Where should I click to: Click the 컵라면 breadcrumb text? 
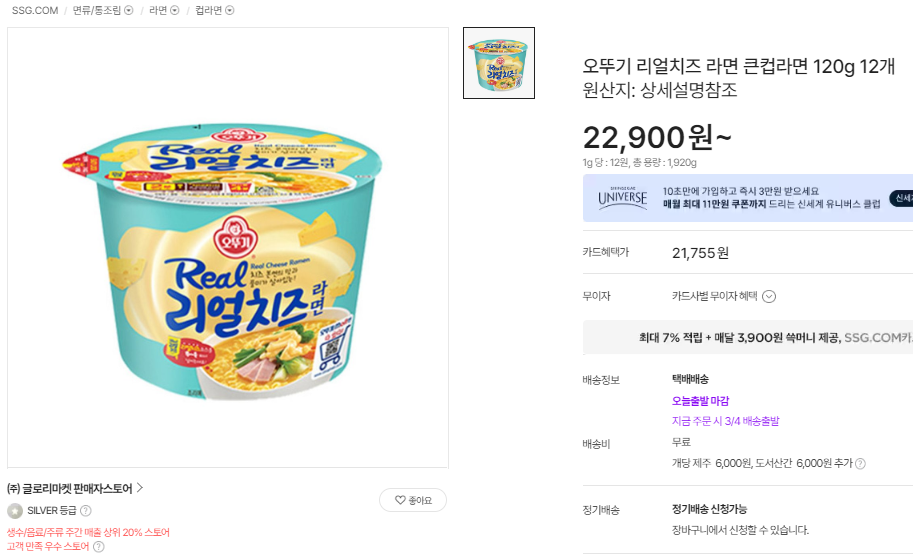208,11
